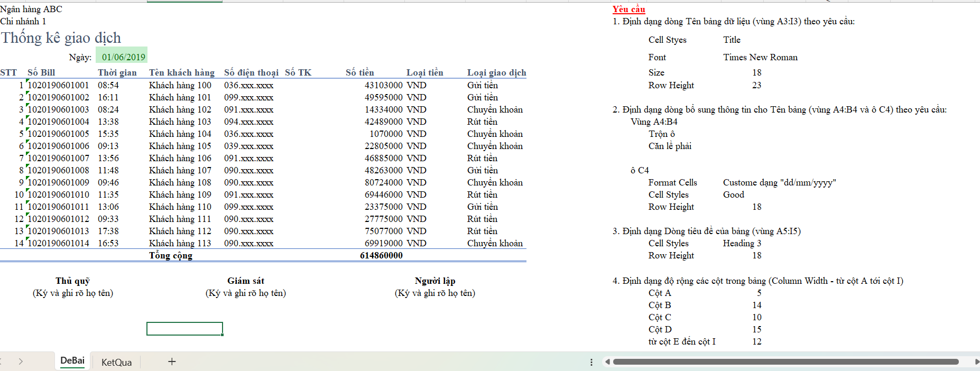This screenshot has height=371, width=980.
Task: Select the cell 'Chi nhánh 1'
Action: [x=23, y=21]
